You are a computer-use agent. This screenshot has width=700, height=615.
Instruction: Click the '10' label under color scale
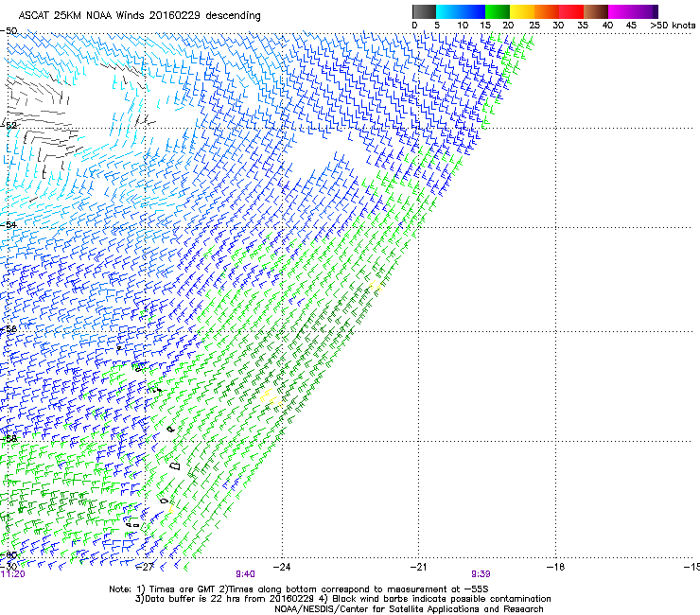point(463,26)
